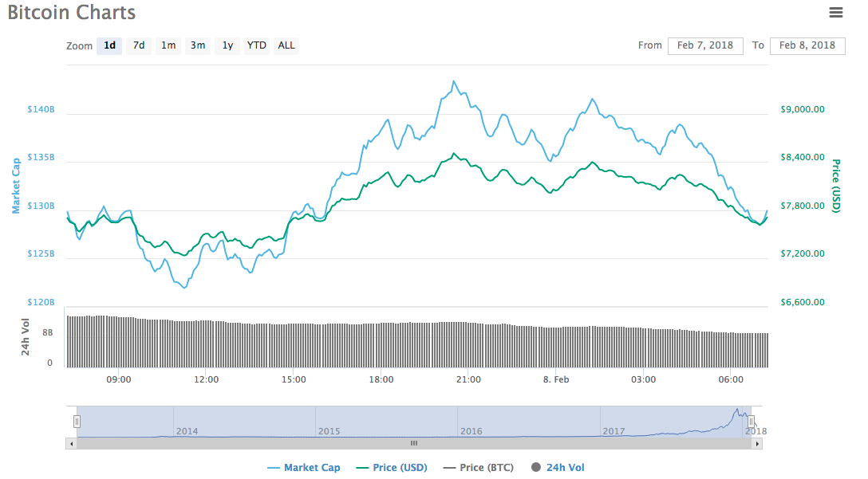Select the YTD zoom range
This screenshot has height=479, width=868.
click(256, 45)
